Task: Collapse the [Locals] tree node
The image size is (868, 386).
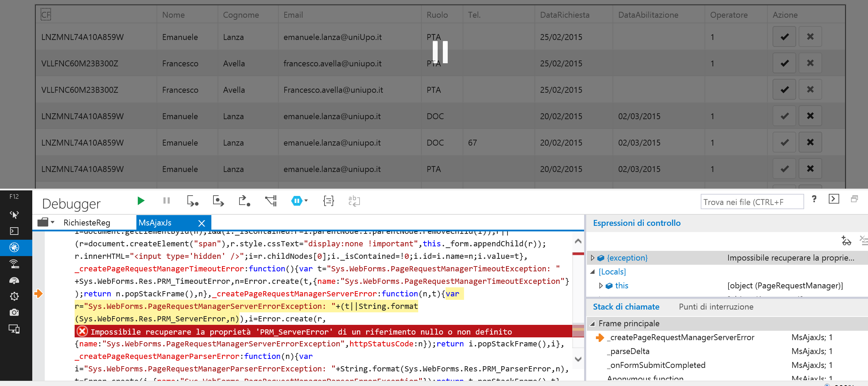Action: coord(593,272)
